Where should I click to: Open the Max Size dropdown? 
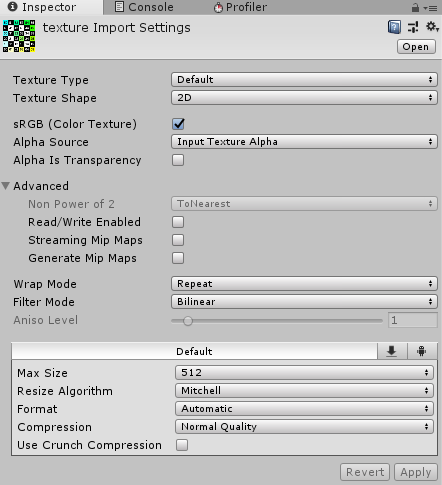(304, 372)
